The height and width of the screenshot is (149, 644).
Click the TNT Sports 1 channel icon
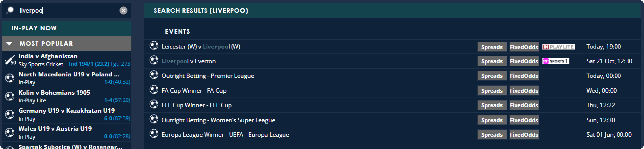(x=555, y=61)
